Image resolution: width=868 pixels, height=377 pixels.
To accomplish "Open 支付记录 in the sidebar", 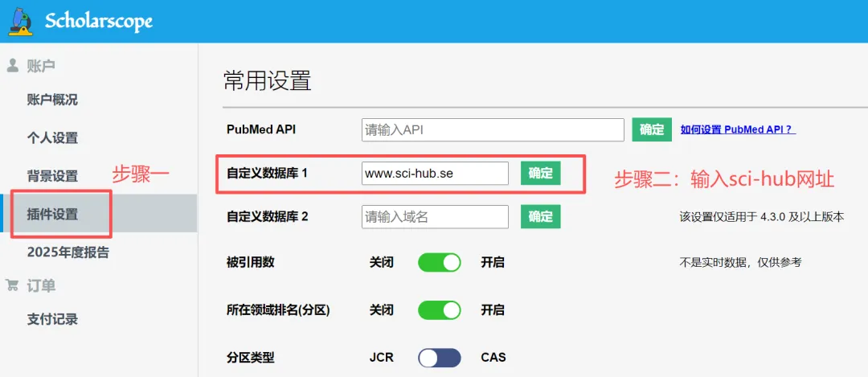I will click(52, 319).
